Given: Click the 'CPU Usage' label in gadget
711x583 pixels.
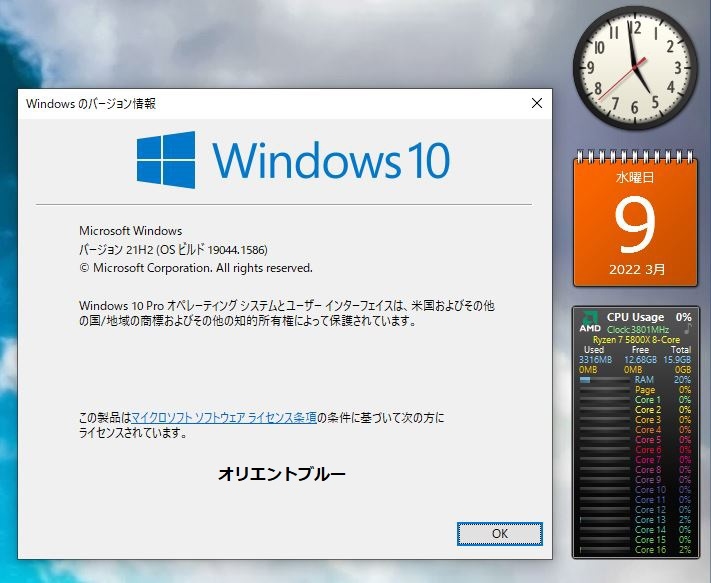Looking at the screenshot, I should pos(635,317).
